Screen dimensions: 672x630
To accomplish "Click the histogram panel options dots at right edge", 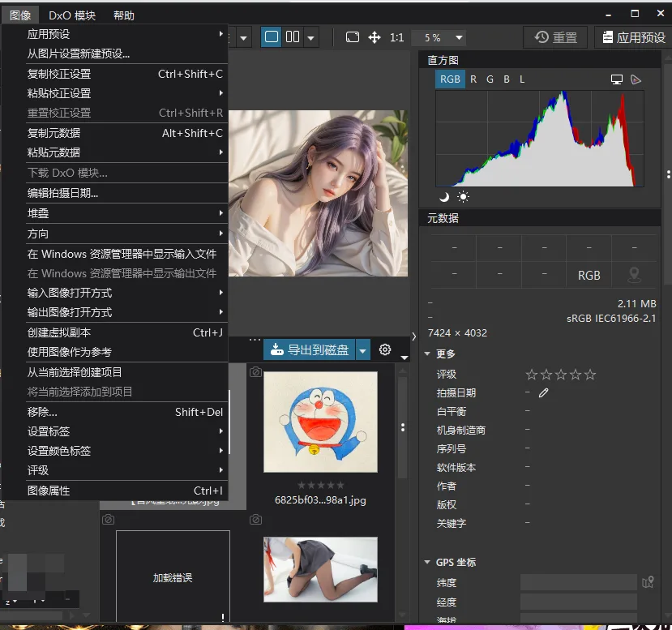I will pos(668,174).
